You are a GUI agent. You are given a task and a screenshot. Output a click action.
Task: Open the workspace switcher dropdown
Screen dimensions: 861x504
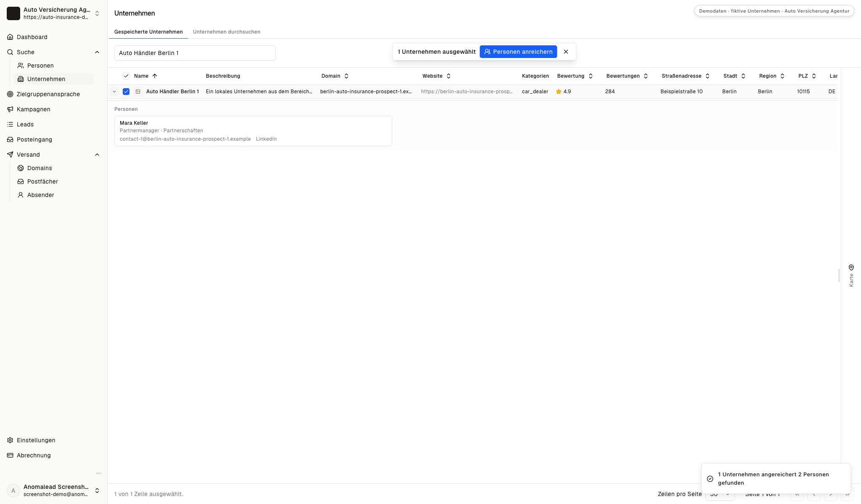click(54, 13)
